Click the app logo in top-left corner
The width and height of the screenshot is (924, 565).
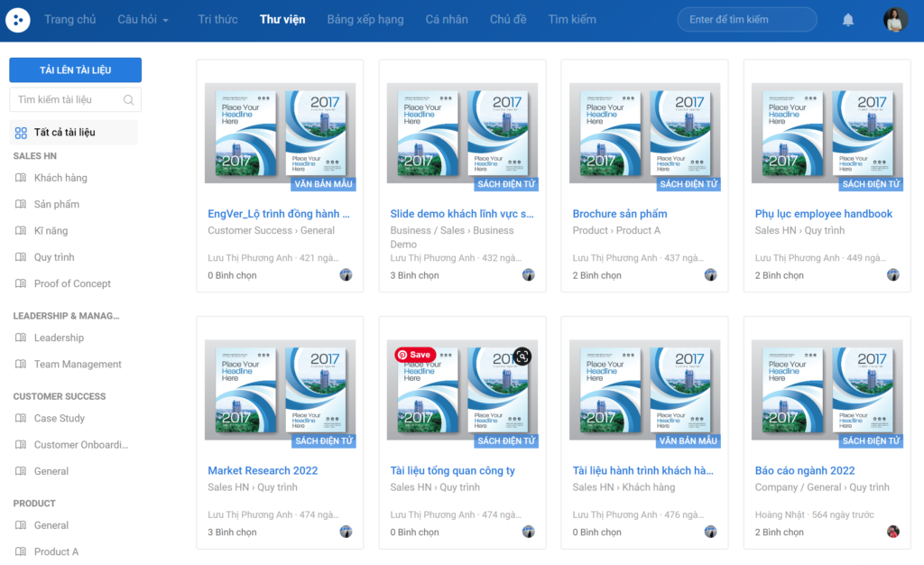(18, 20)
